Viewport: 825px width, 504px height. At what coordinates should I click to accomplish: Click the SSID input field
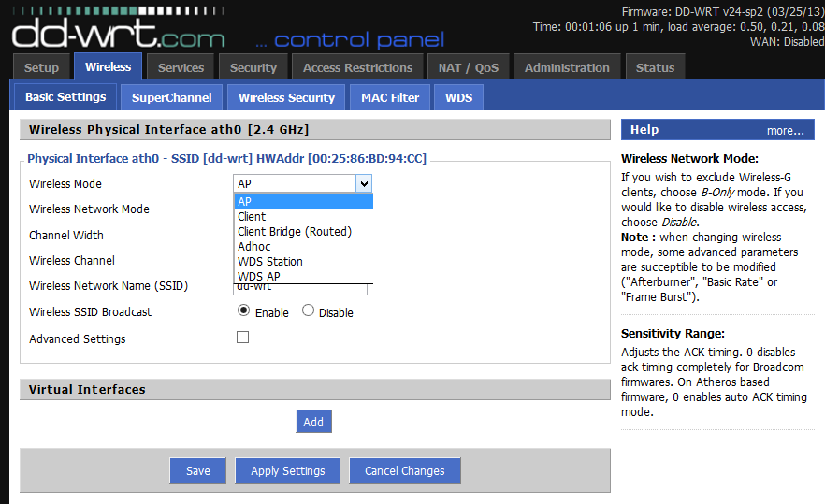[x=300, y=289]
